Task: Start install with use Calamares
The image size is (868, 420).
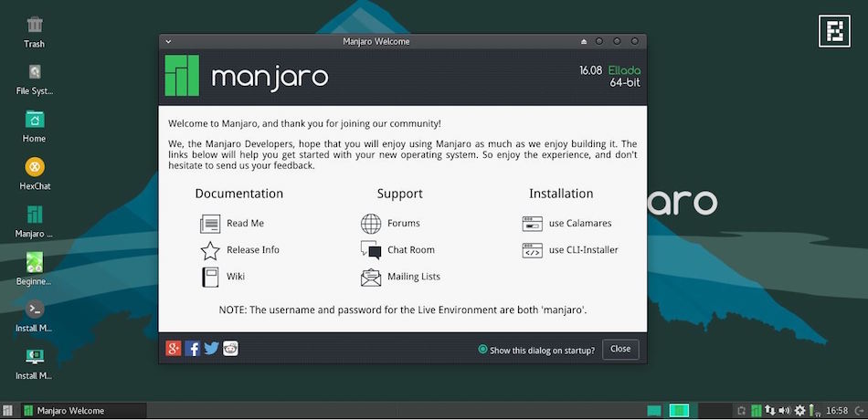Action: pos(580,224)
